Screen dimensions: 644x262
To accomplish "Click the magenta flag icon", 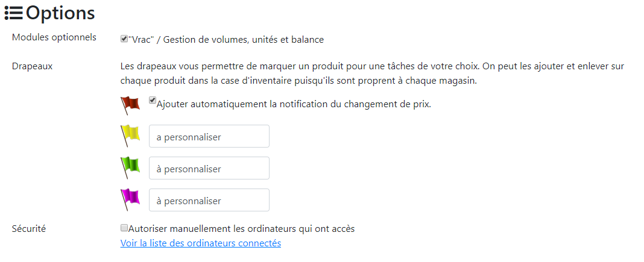I will point(130,200).
